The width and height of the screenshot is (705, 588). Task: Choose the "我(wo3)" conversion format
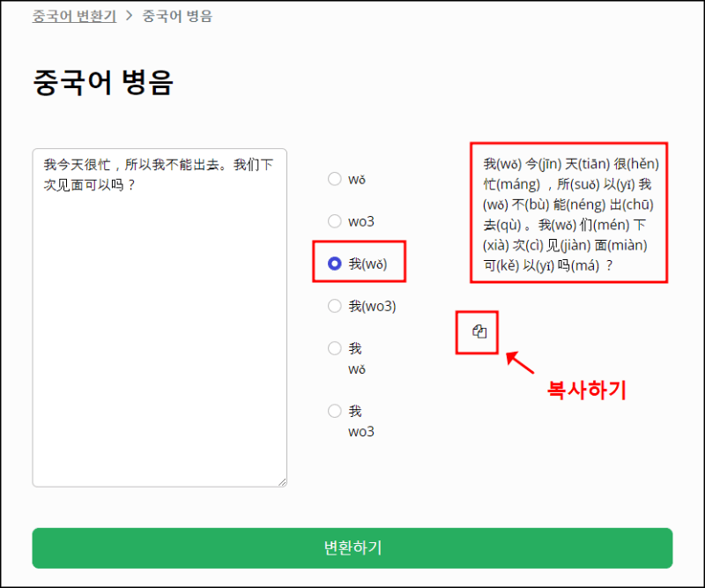pyautogui.click(x=335, y=306)
